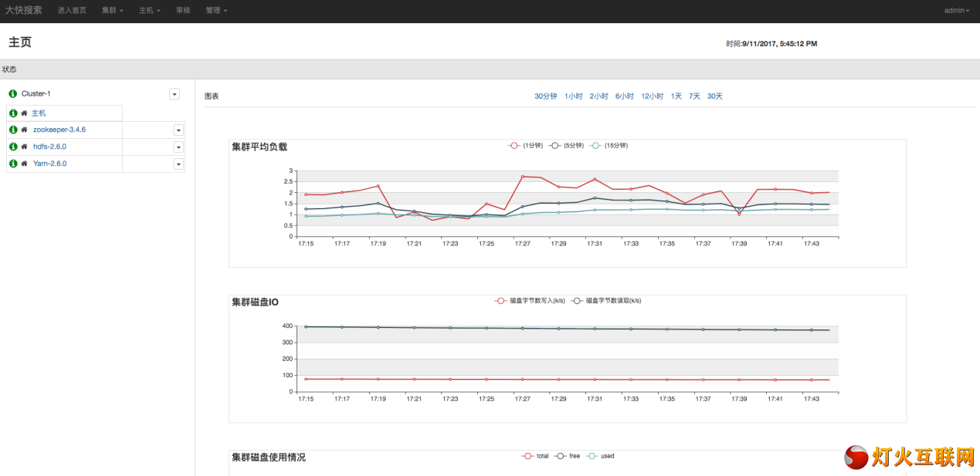
Task: Click the Cluster-1 label
Action: pos(36,93)
